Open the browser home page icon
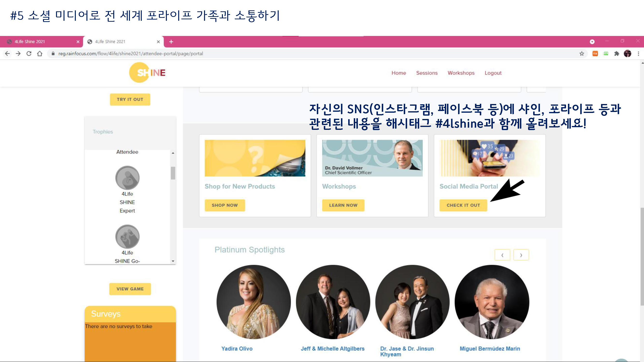The image size is (644, 362). [x=40, y=54]
